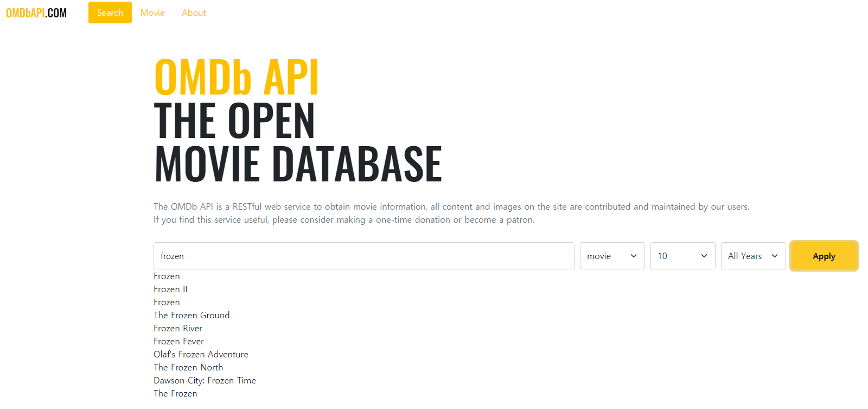The width and height of the screenshot is (868, 409).
Task: Pick 'The Frozen Ground' result
Action: [x=192, y=315]
